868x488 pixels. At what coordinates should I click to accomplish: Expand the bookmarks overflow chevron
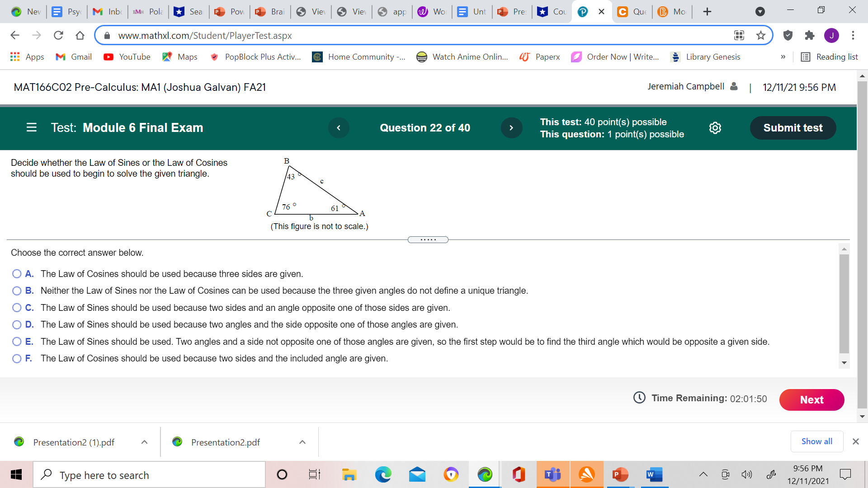pos(783,57)
